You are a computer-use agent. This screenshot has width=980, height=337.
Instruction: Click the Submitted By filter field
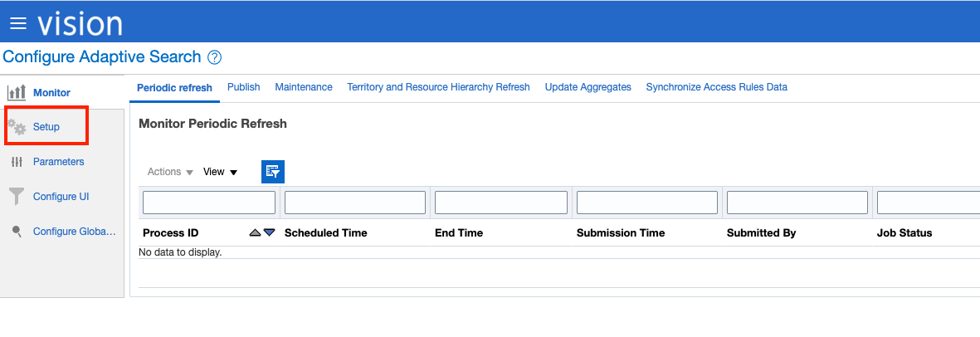pyautogui.click(x=797, y=203)
